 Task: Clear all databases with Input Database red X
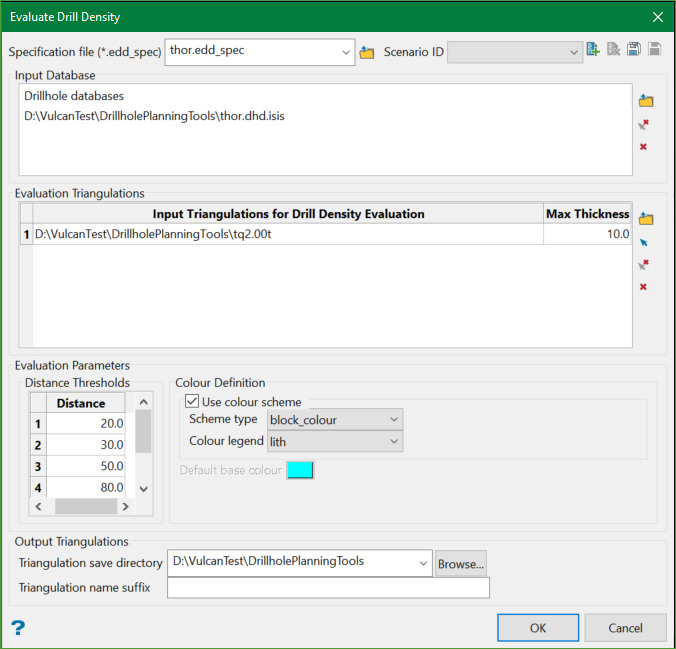click(x=643, y=147)
